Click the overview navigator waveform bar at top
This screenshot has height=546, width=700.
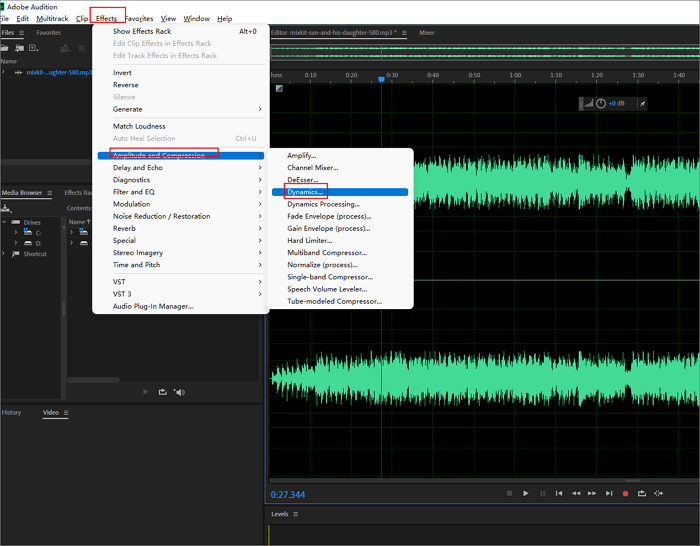[485, 51]
